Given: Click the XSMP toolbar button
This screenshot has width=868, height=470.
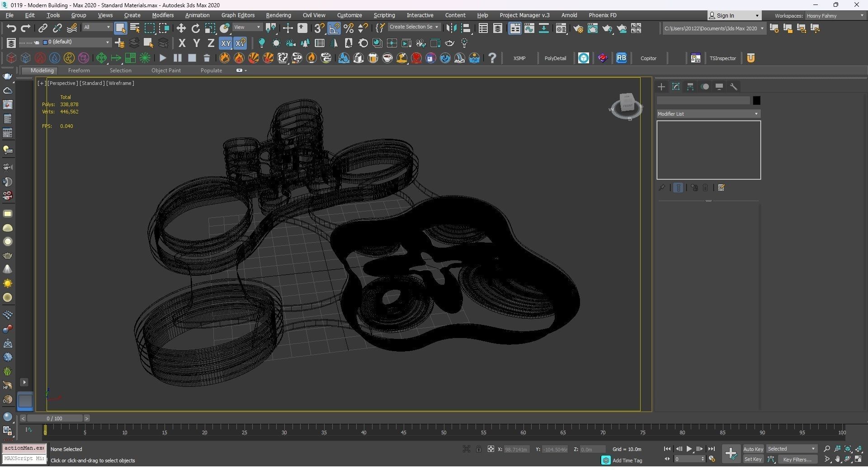Looking at the screenshot, I should pos(519,58).
